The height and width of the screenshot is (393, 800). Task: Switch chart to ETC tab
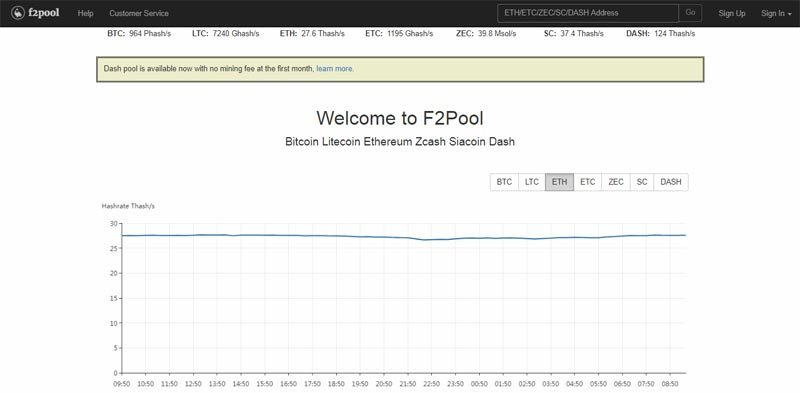[x=587, y=182]
